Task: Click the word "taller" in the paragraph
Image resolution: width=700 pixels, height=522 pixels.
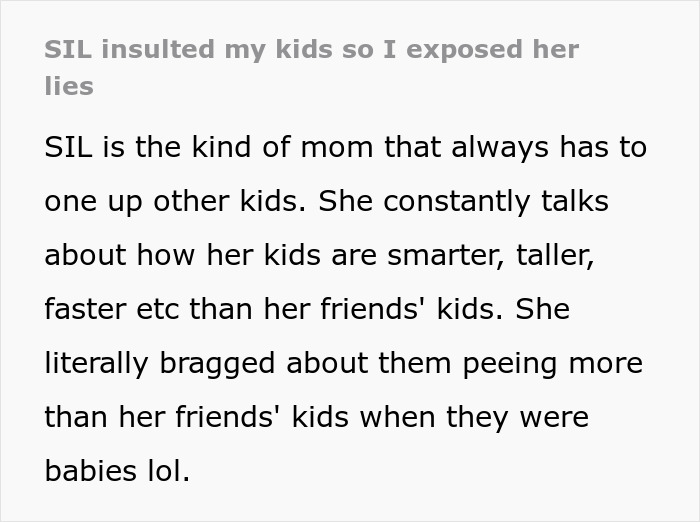Action: 557,256
